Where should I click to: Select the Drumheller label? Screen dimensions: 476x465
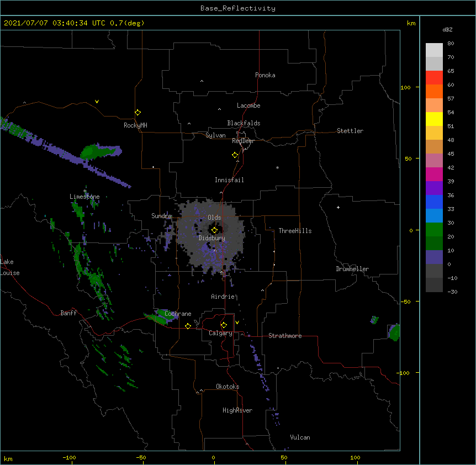[352, 269]
